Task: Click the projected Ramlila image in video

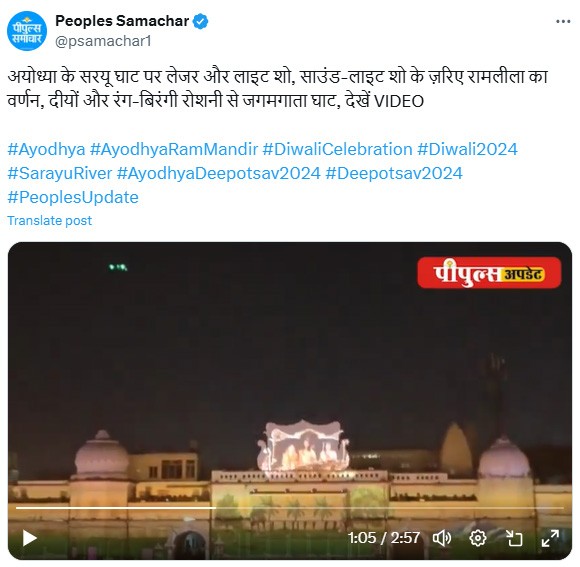Action: 303,447
